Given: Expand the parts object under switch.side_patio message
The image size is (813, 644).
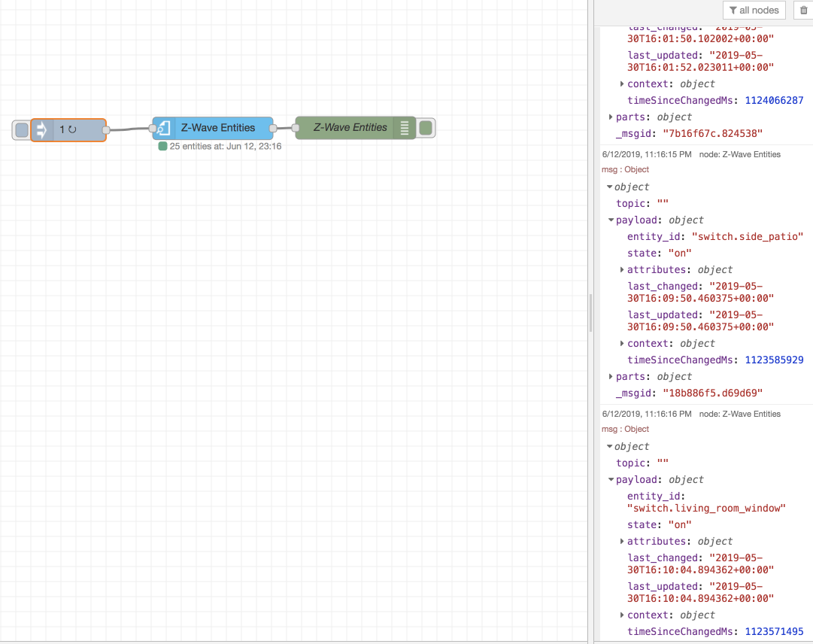Looking at the screenshot, I should (x=610, y=376).
